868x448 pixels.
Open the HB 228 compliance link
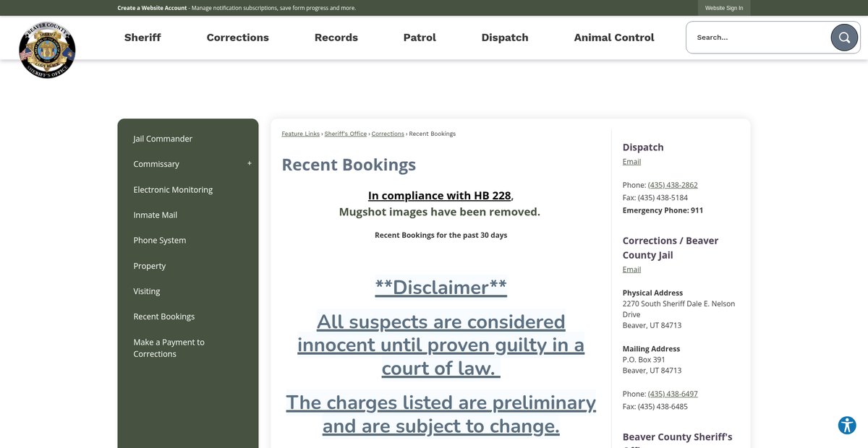click(x=439, y=196)
